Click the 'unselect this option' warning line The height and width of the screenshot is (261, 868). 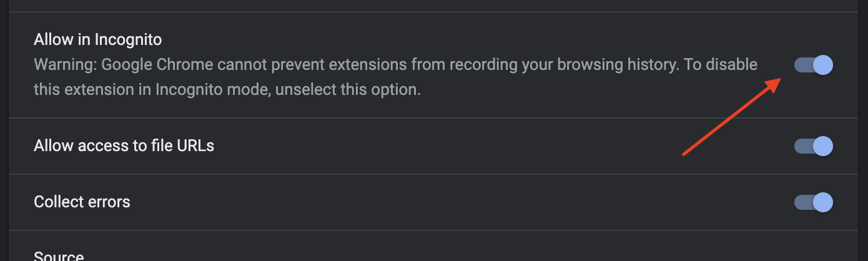tap(227, 89)
